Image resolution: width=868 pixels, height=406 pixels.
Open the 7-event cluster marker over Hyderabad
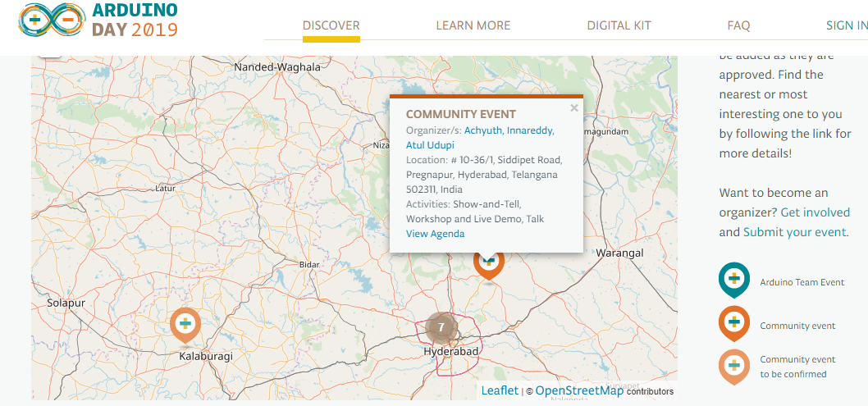[441, 327]
